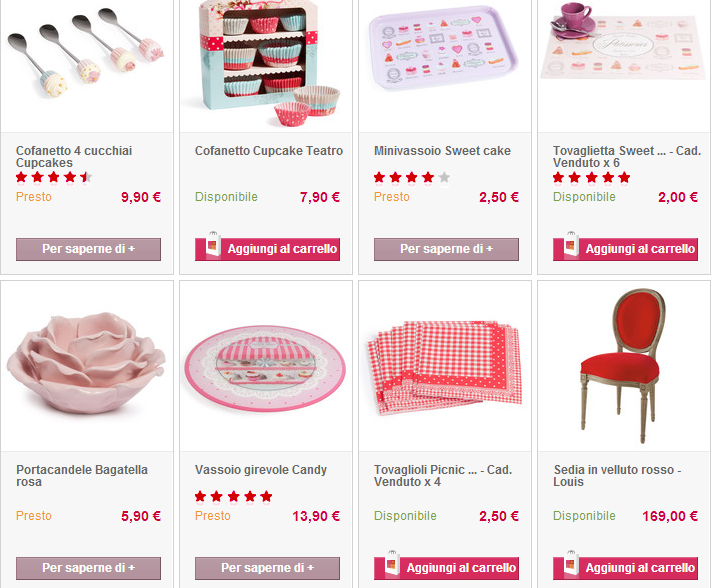Open the cupcake spoons product image
Screen dimensions: 711x588
point(86,53)
